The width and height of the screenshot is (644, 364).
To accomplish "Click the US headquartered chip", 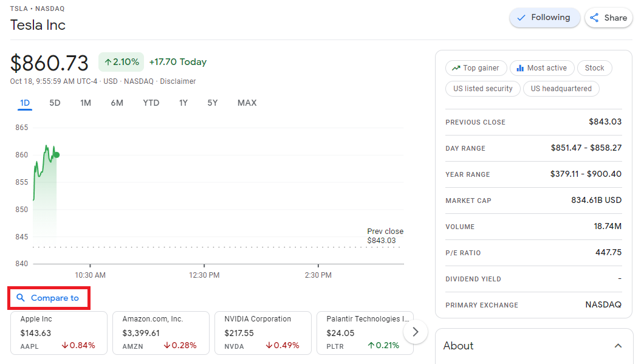I will click(x=561, y=89).
